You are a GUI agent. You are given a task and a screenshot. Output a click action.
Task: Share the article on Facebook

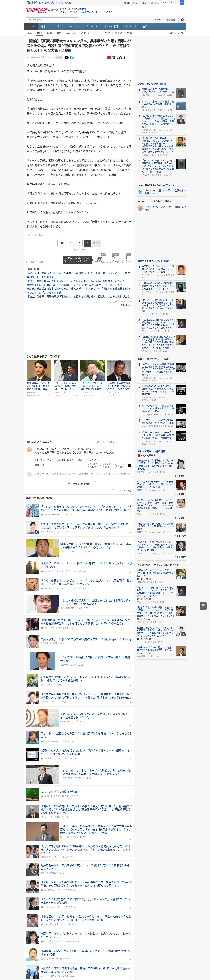click(x=72, y=57)
